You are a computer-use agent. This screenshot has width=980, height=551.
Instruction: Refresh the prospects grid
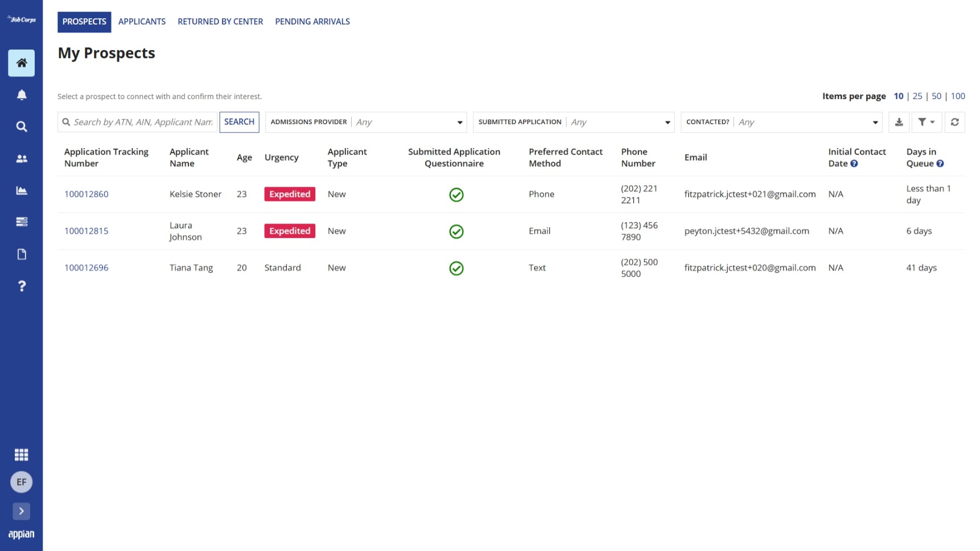955,122
